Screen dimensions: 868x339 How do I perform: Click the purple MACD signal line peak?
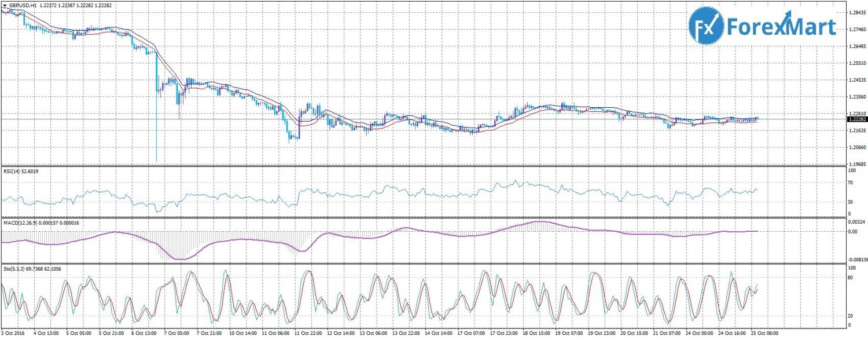[538, 222]
